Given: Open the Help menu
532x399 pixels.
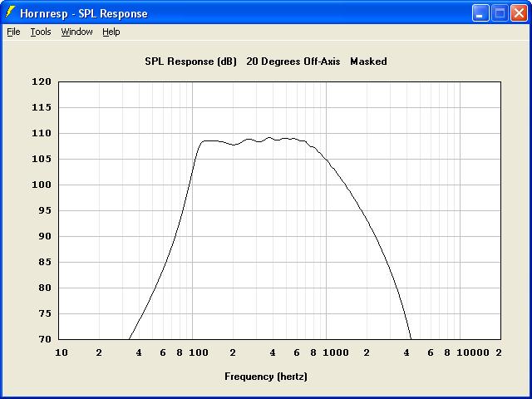Looking at the screenshot, I should pyautogui.click(x=111, y=32).
